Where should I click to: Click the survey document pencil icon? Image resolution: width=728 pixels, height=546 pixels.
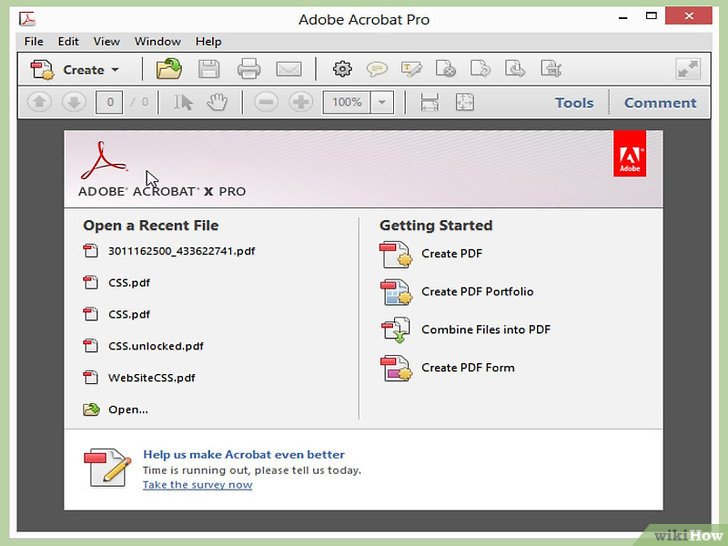click(107, 468)
